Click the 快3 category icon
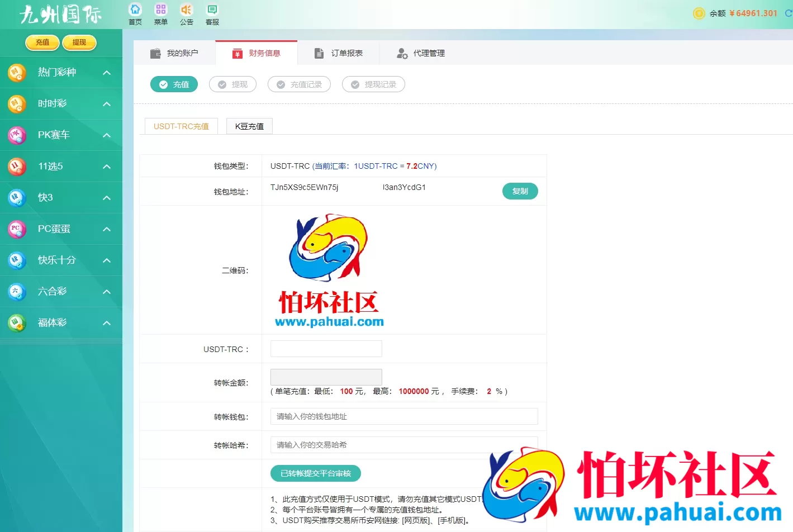The height and width of the screenshot is (532, 793). click(x=17, y=198)
